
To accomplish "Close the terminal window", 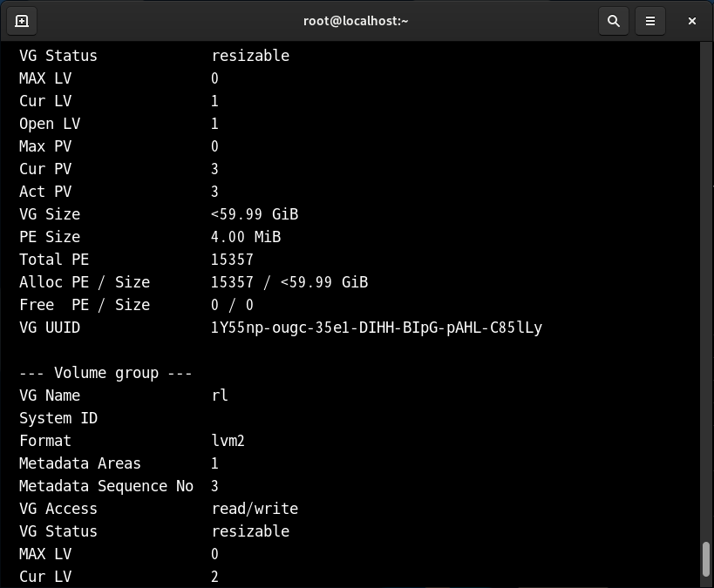I will pos(691,21).
